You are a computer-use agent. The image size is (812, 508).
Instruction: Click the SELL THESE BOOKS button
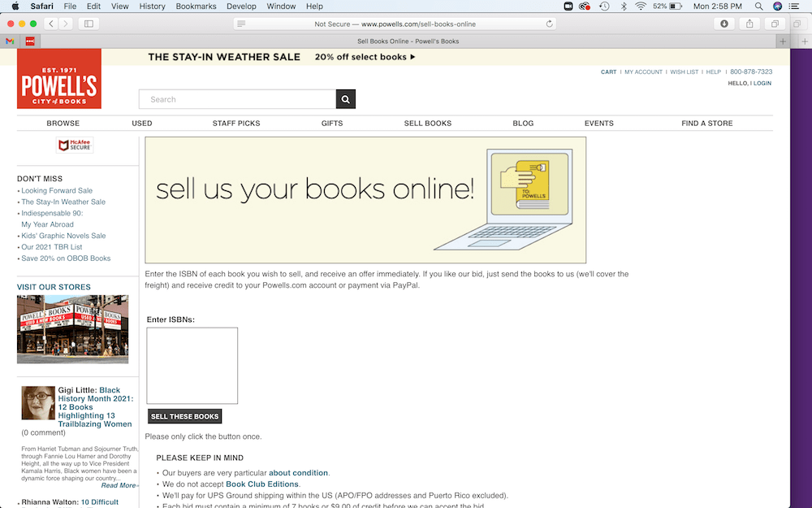[x=184, y=415]
